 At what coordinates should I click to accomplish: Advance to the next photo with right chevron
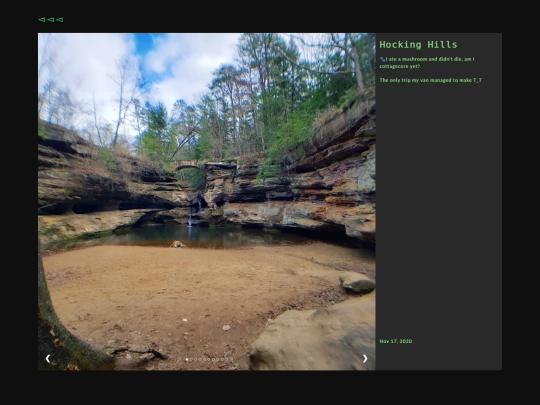click(x=365, y=359)
